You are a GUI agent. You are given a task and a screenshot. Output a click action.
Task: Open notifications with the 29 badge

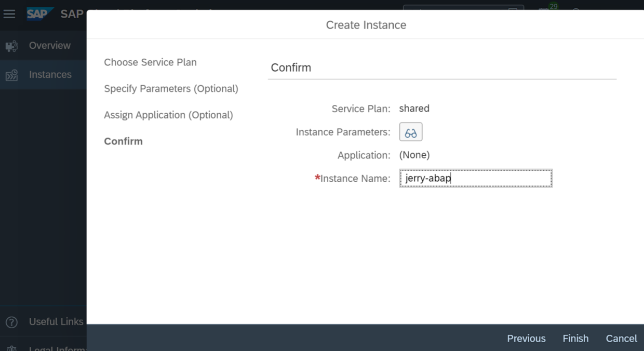(545, 10)
